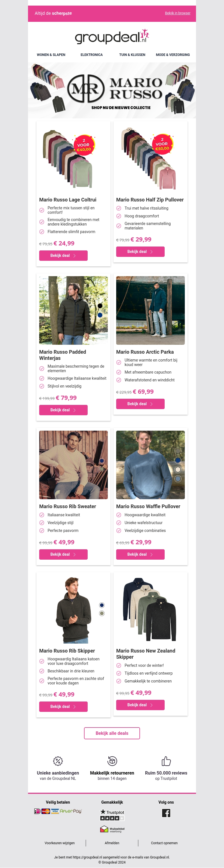Open the Bekijk in browser link
Viewport: 224px width, 868px height.
click(178, 13)
